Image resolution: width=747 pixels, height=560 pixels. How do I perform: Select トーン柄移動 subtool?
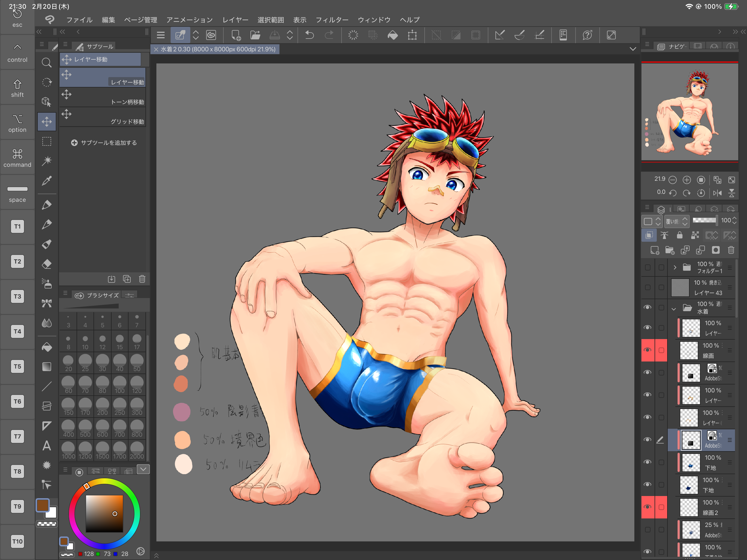103,97
